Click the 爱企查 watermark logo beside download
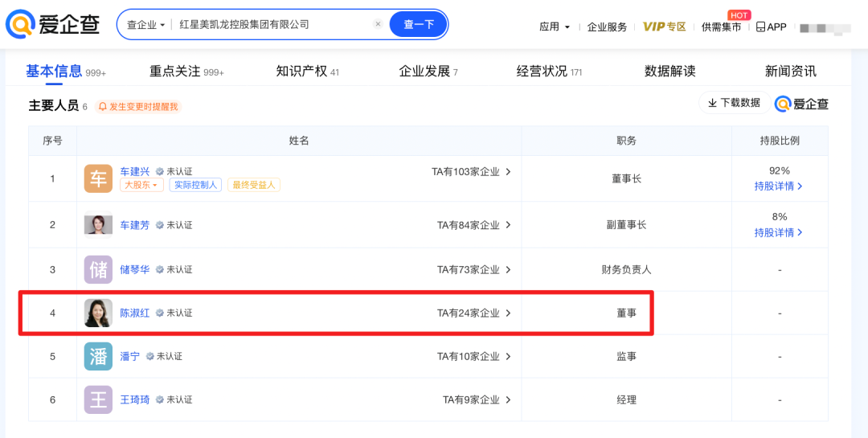The height and width of the screenshot is (438, 868). tap(801, 104)
